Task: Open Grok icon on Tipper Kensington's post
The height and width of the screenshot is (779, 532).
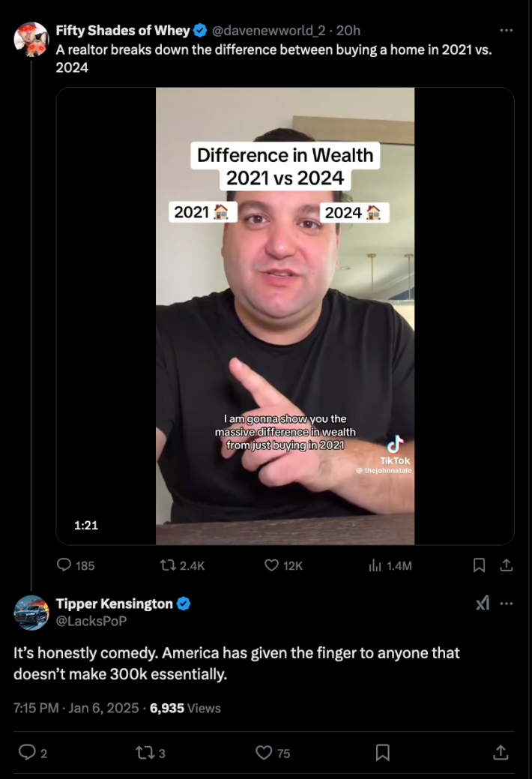Action: tap(483, 604)
